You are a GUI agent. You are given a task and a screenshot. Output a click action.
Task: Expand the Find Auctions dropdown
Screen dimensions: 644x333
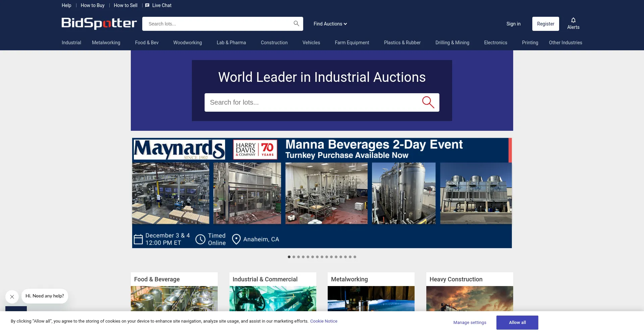[330, 24]
